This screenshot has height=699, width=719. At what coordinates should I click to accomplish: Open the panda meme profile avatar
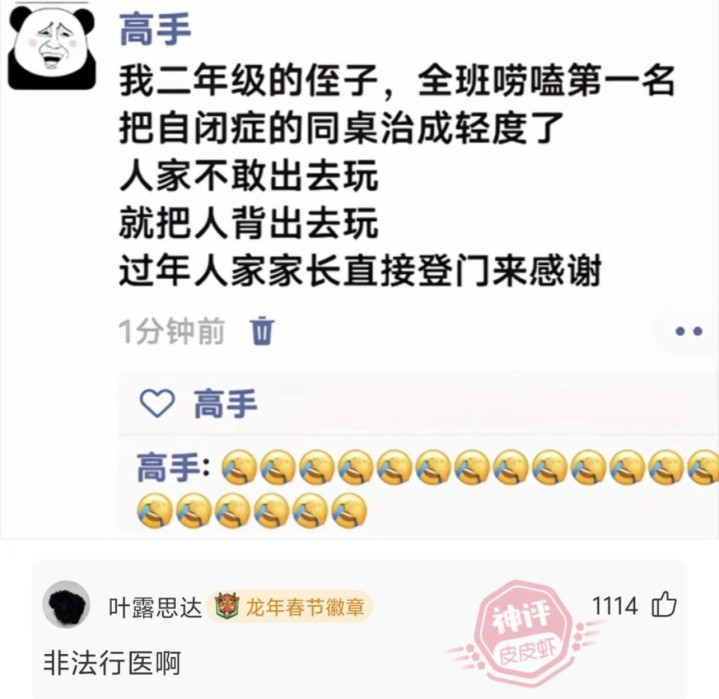[52, 46]
